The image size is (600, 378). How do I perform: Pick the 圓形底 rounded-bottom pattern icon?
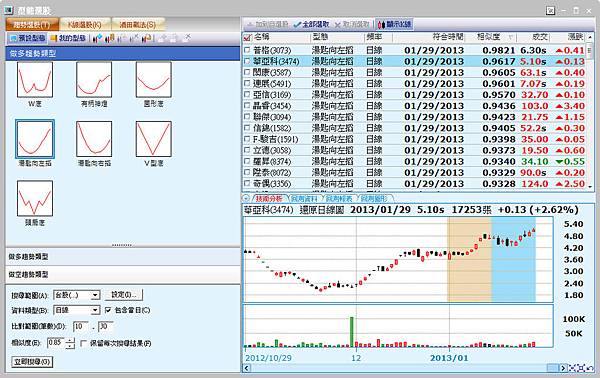(153, 80)
